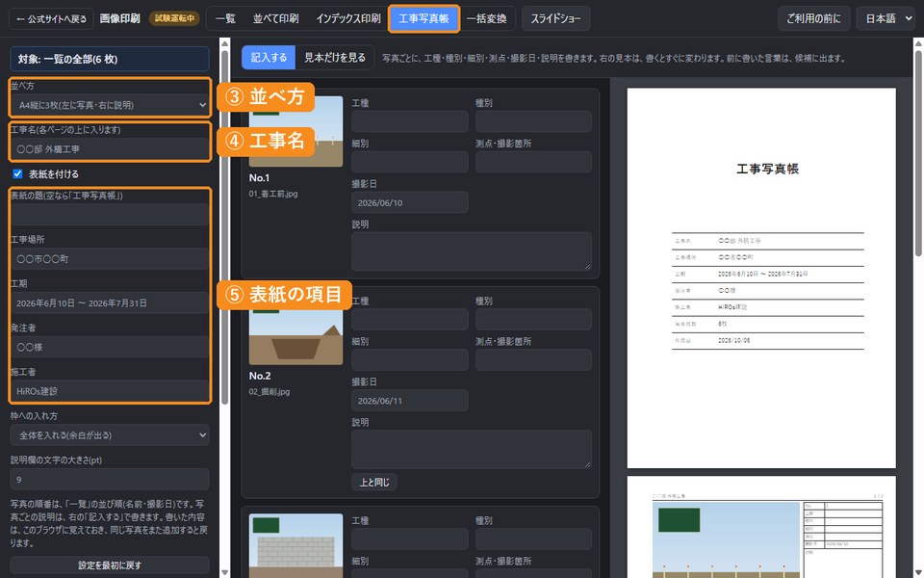Click 測点・撮影箇所 field for No.1

(x=533, y=162)
